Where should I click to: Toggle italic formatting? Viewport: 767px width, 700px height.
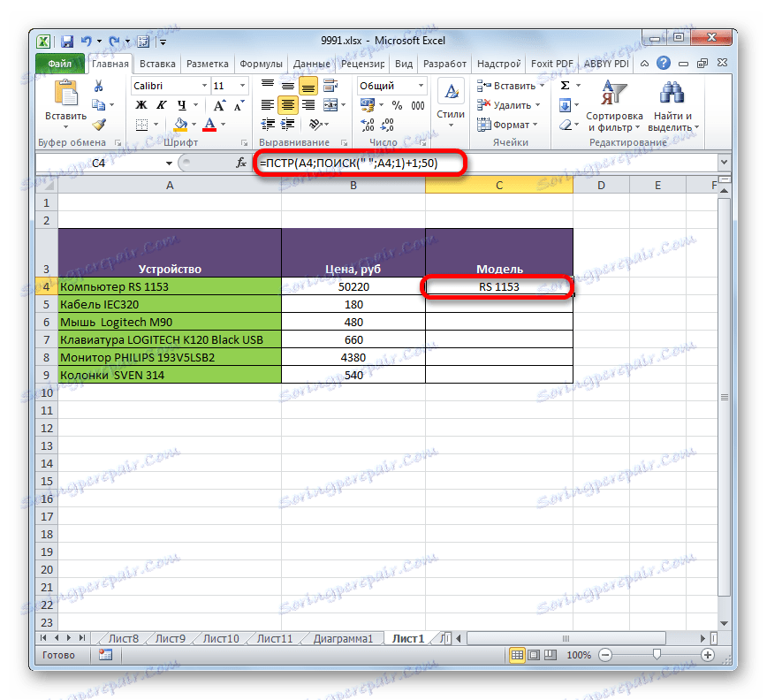(162, 104)
